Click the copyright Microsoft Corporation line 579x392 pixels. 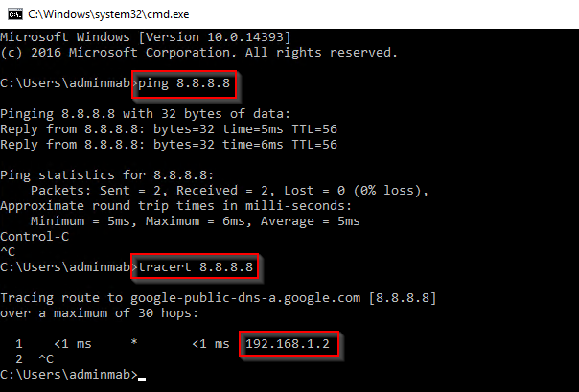point(199,53)
